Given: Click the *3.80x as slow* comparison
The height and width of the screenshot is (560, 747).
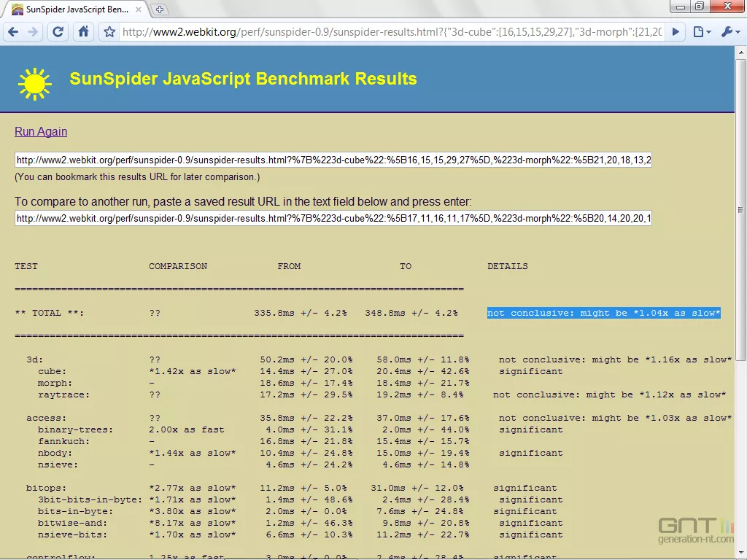Looking at the screenshot, I should coord(193,511).
